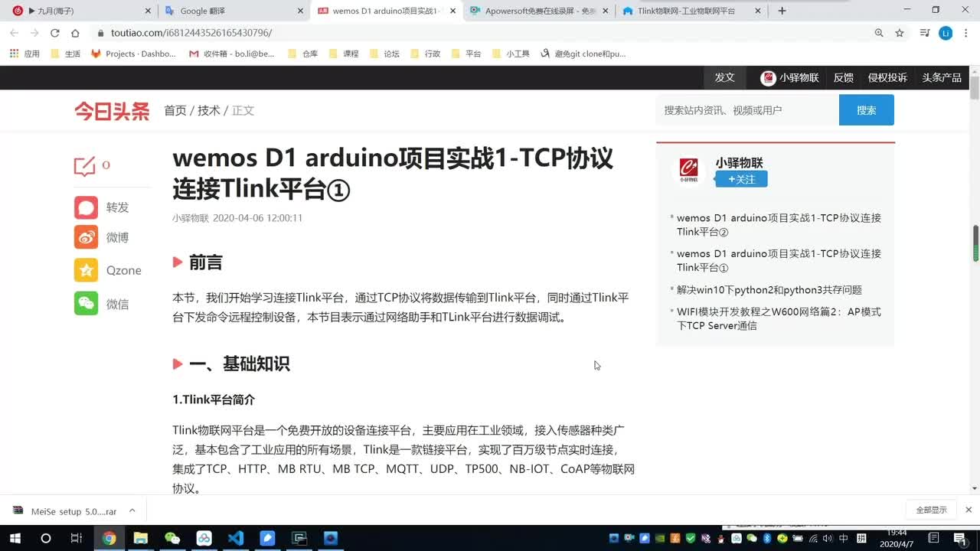The width and height of the screenshot is (980, 551).
Task: Open the MeiSe setup downloaded file
Action: coord(65,510)
